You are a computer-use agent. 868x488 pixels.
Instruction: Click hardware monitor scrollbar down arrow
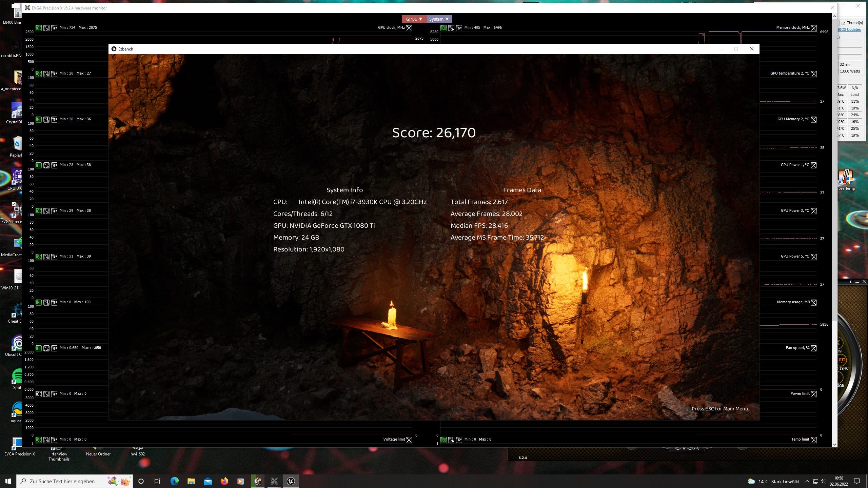pyautogui.click(x=834, y=444)
